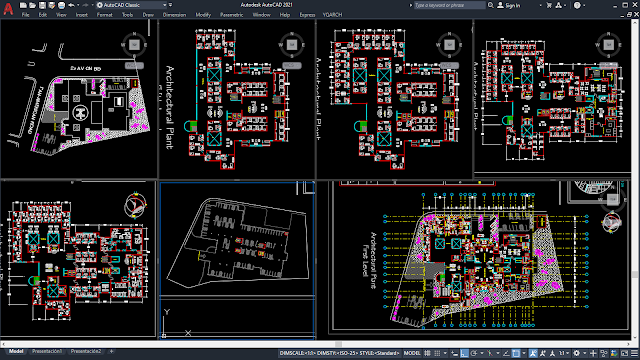
Task: Click the Open file folder icon
Action: [33, 5]
